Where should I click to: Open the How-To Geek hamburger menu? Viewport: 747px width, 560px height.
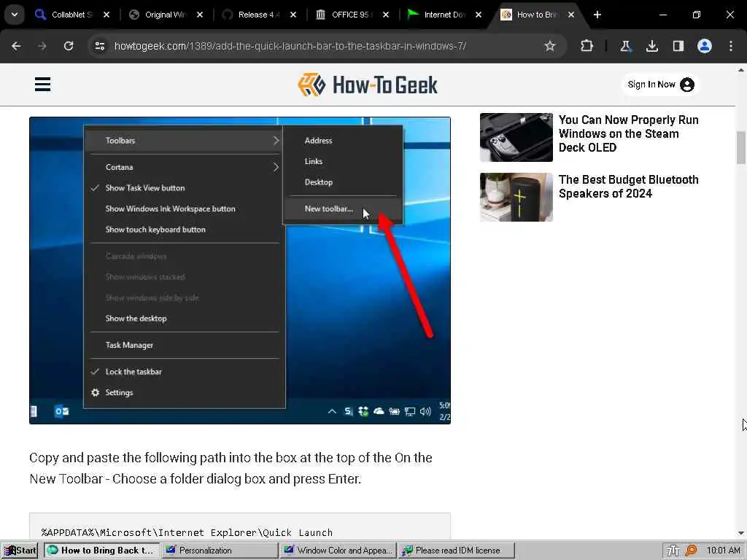tap(42, 85)
